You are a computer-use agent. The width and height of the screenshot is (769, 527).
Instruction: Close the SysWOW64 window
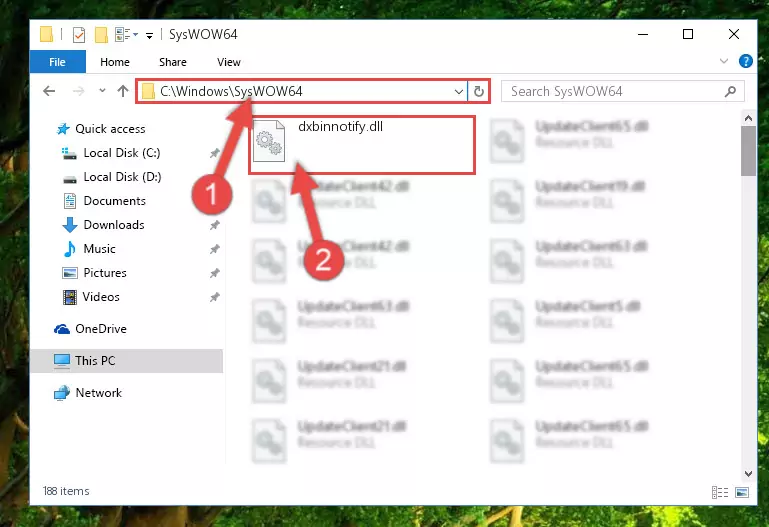tap(734, 34)
